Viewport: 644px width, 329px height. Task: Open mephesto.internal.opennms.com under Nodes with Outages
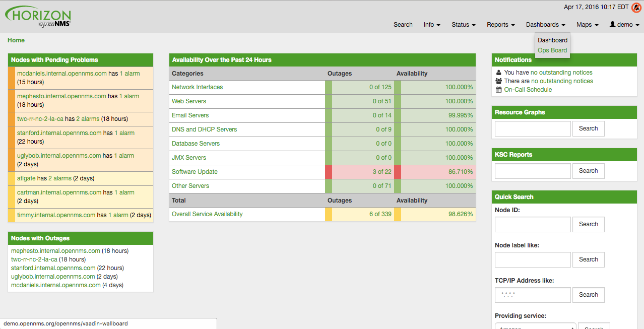click(x=55, y=251)
